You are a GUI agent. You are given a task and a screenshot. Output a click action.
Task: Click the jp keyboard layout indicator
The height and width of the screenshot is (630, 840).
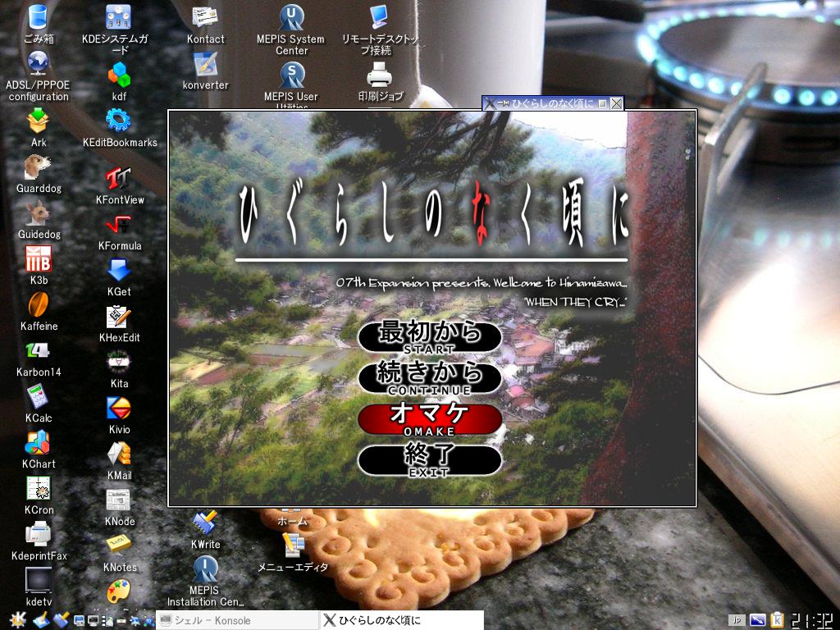737,620
